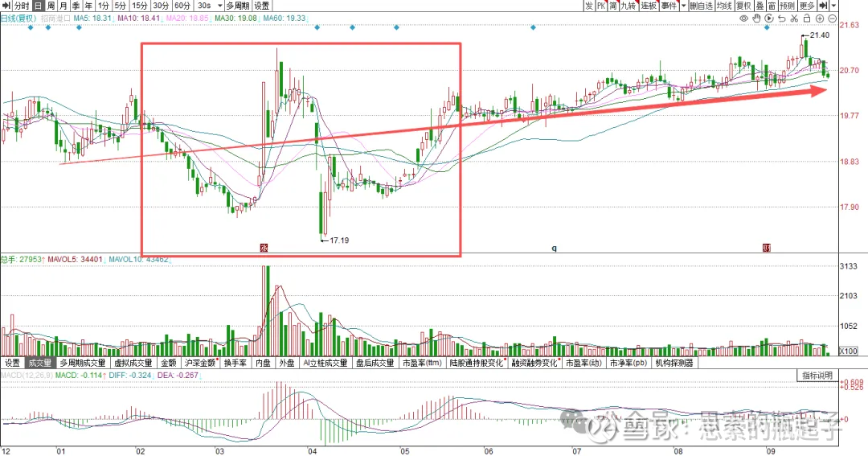Viewport: 868px width, 456px height.
Task: Switch to the 15分 minute chart
Action: click(x=140, y=6)
